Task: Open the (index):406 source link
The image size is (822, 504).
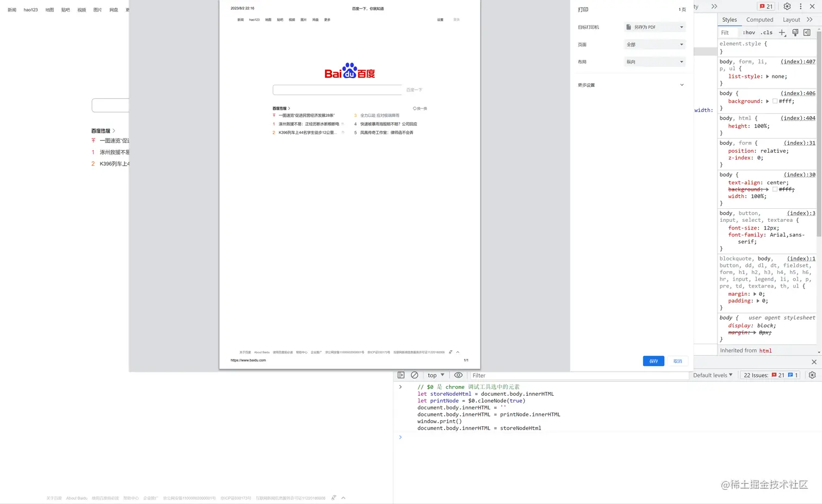Action: coord(798,93)
